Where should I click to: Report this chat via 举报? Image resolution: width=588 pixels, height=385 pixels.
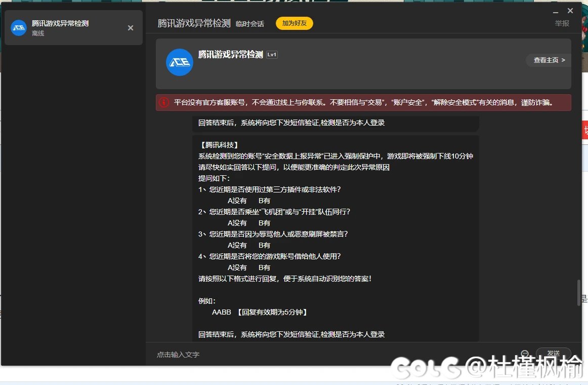(562, 23)
